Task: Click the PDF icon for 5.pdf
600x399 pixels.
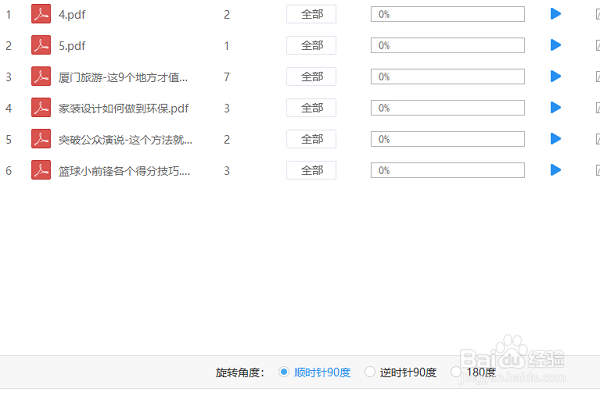Action: pos(41,45)
